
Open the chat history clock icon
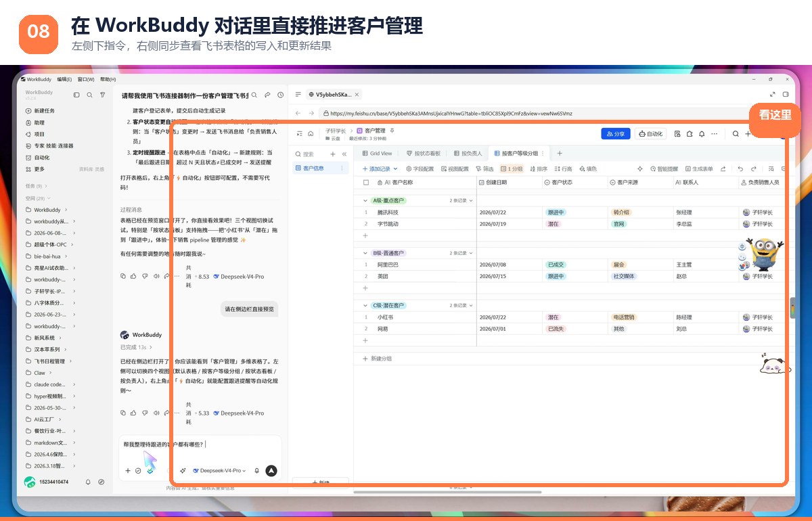coord(280,95)
